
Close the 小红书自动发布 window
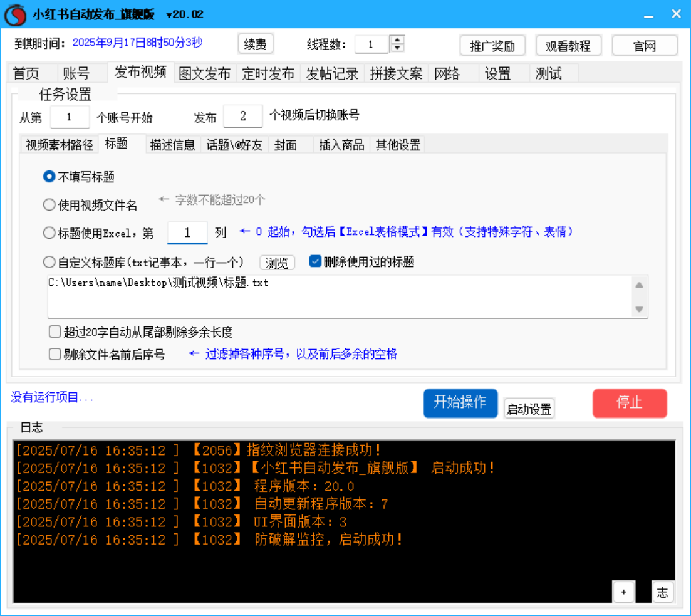[x=676, y=14]
